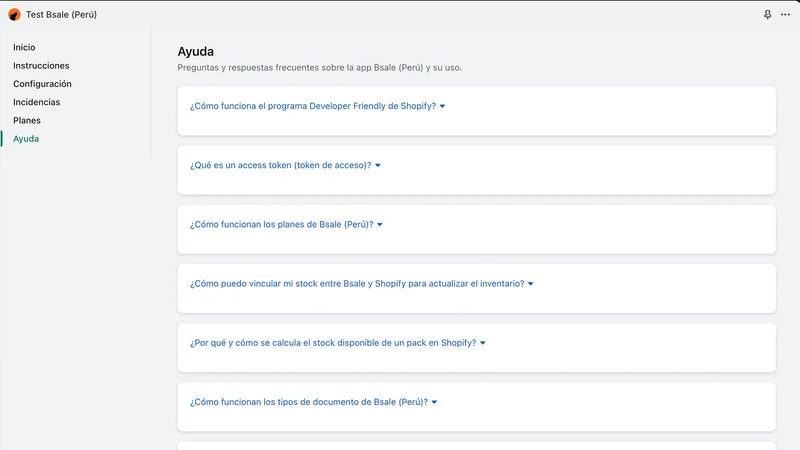This screenshot has height=450, width=800.
Task: Click the Test Bsale (Perú) app title
Action: coord(61,15)
